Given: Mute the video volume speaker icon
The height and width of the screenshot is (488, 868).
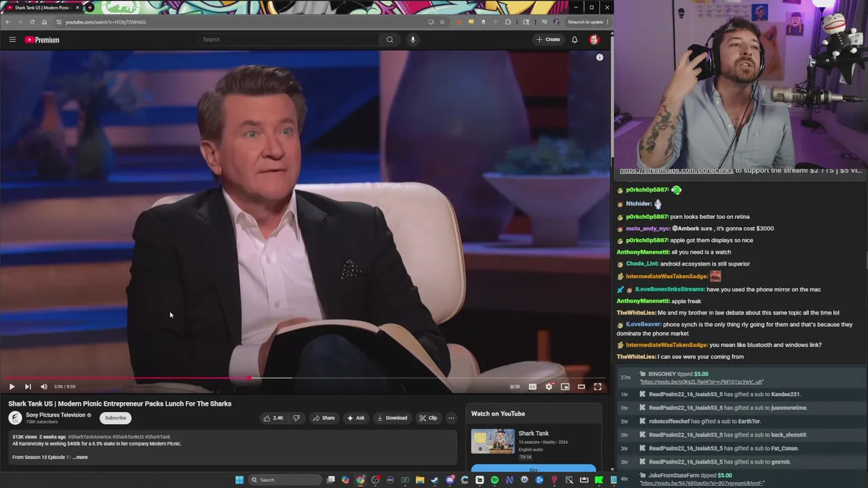Looking at the screenshot, I should 44,386.
